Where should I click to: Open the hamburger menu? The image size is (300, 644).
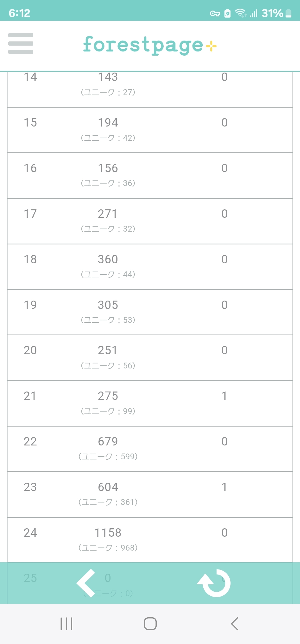(21, 43)
